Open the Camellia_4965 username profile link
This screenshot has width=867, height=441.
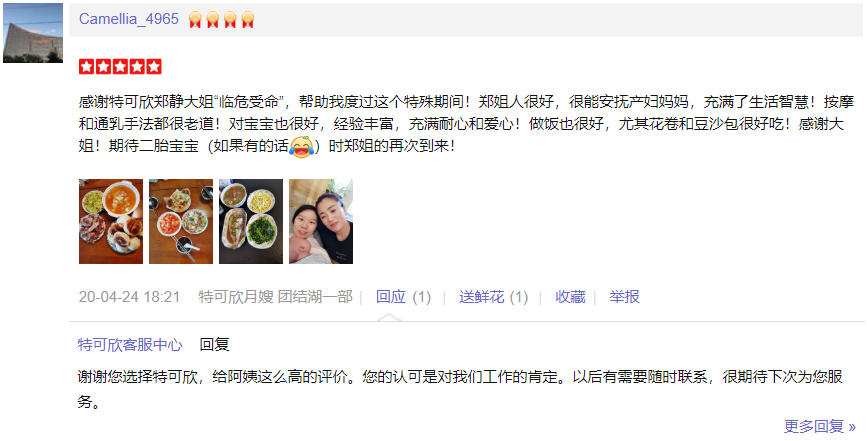[129, 19]
